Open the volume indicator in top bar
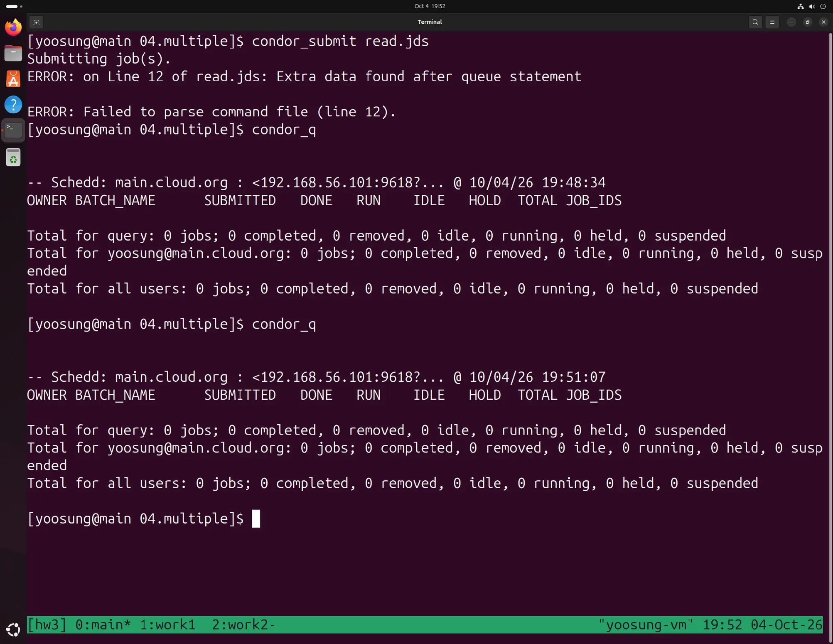833x644 pixels. point(812,6)
